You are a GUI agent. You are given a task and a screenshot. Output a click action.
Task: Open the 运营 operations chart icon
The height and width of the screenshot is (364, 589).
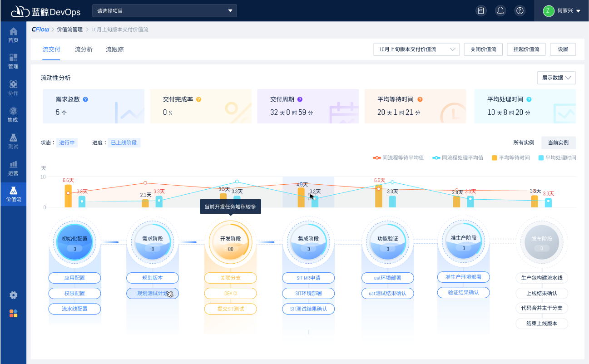[x=13, y=167]
